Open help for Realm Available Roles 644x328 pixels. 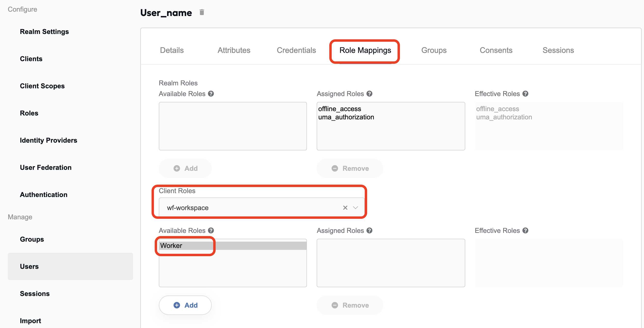(211, 94)
